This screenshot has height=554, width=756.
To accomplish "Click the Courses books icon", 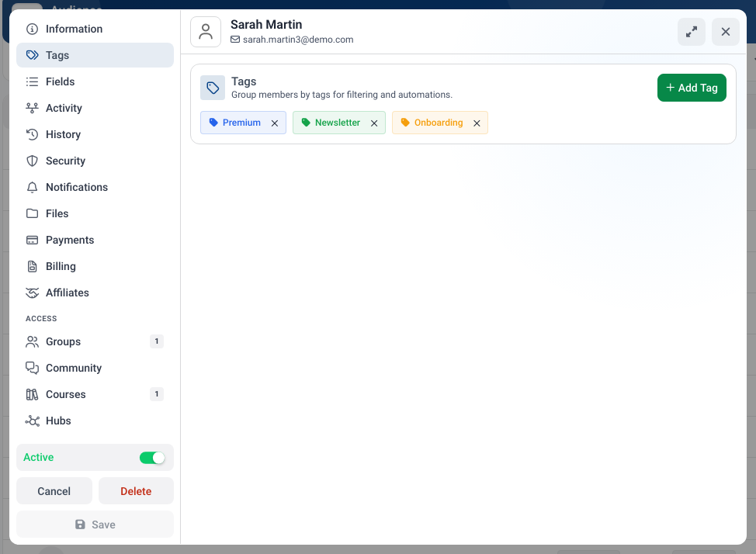I will [32, 394].
